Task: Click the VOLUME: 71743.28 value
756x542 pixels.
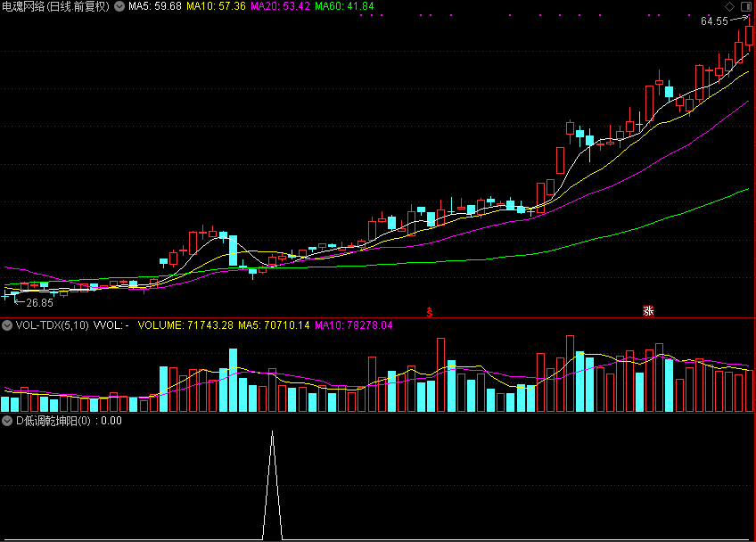Action: 185,325
